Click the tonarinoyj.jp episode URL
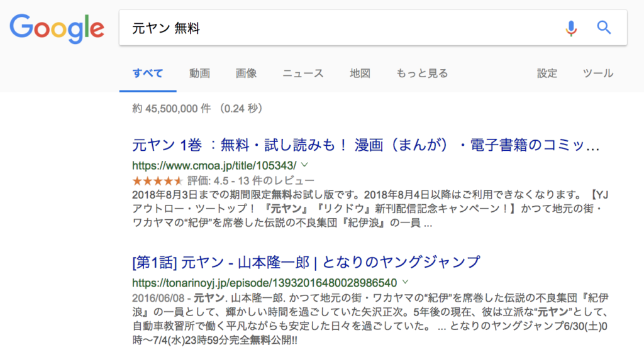Image resolution: width=644 pixels, height=362 pixels. [x=265, y=283]
